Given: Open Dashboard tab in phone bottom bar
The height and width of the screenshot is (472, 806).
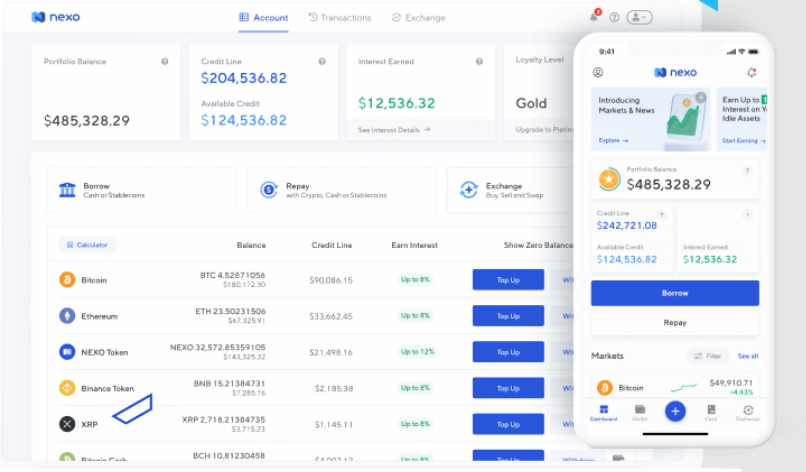Looking at the screenshot, I should [x=603, y=413].
